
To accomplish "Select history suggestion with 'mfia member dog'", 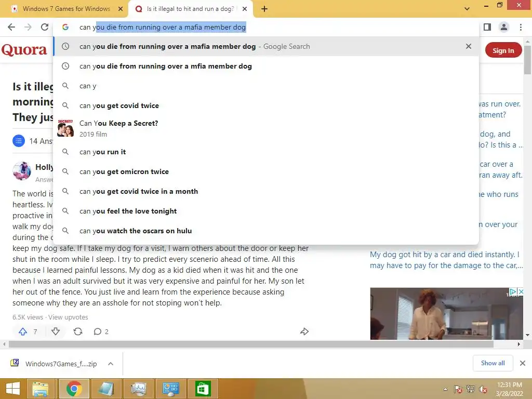I will point(266,66).
